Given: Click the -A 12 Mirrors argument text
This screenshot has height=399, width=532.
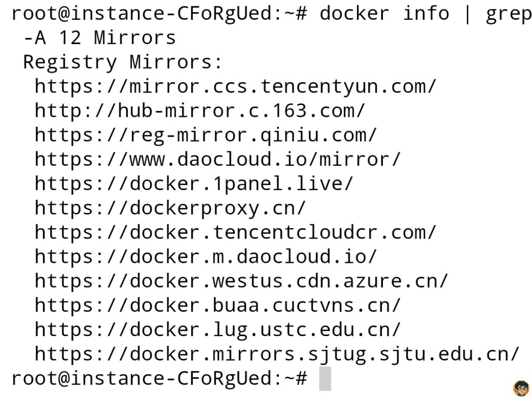Looking at the screenshot, I should tap(100, 37).
